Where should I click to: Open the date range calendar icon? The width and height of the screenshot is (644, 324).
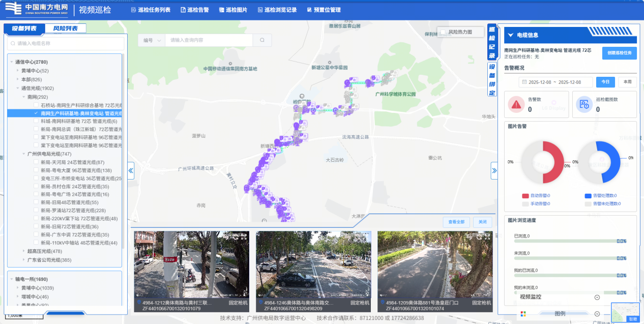(x=523, y=82)
